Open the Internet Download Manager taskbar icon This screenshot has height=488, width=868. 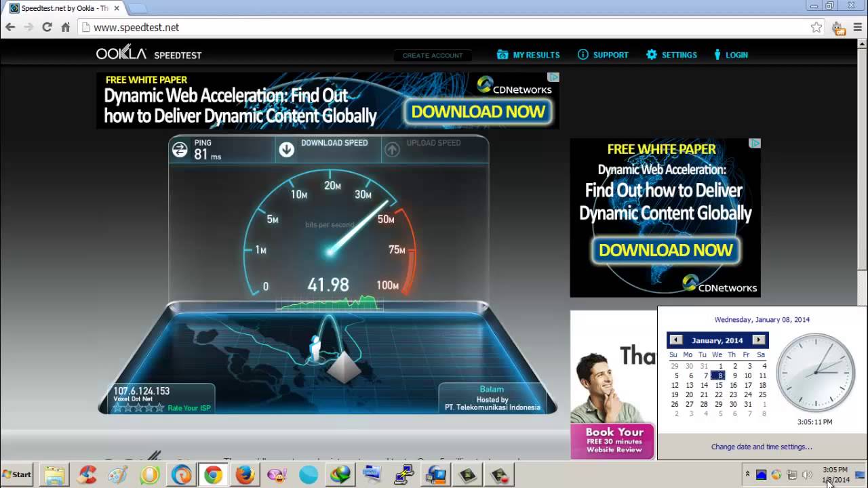click(x=340, y=475)
